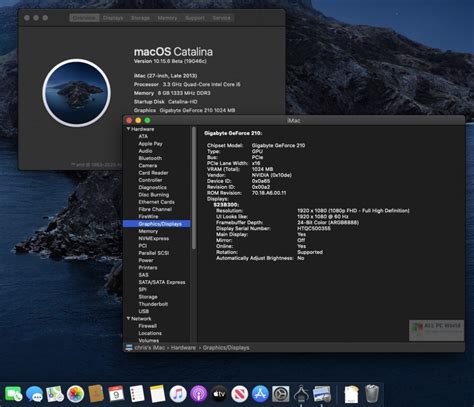Screen dimensions: 474x407
Task: Open System Preferences gear in Dock
Action: [281, 394]
